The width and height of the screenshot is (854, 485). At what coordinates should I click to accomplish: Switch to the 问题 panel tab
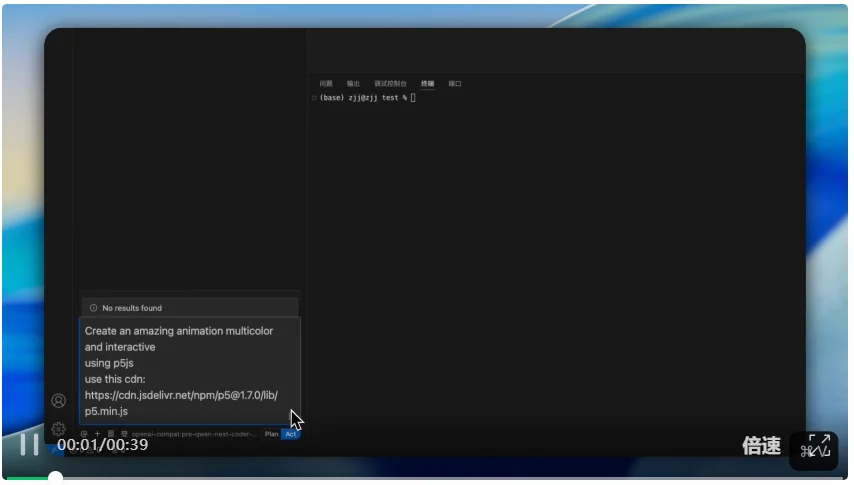pos(326,84)
